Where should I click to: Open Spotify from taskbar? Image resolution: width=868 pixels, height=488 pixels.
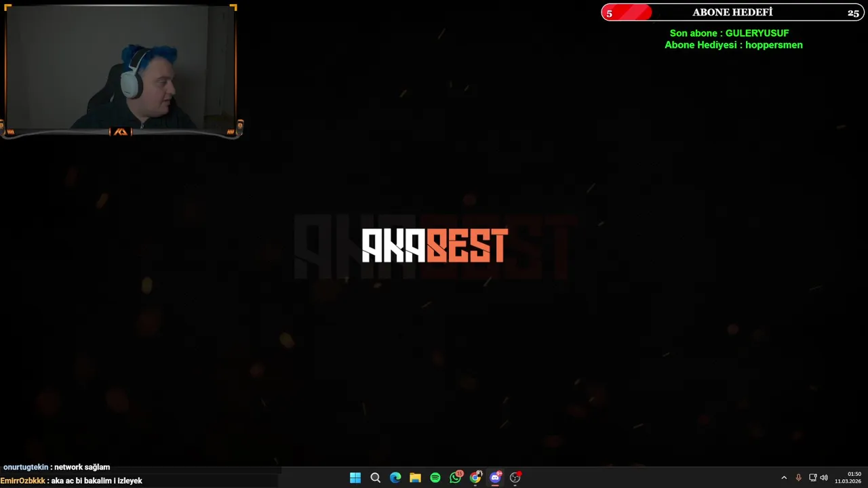pyautogui.click(x=435, y=478)
